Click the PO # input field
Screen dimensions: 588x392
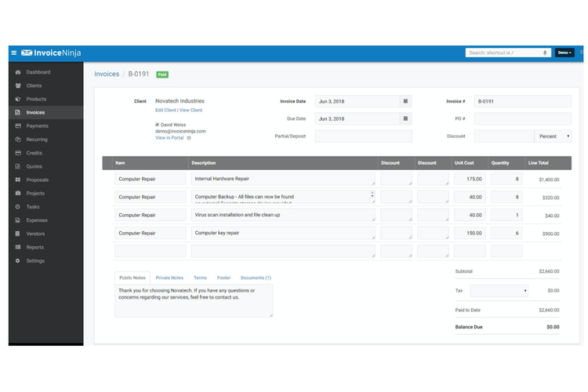(x=523, y=118)
